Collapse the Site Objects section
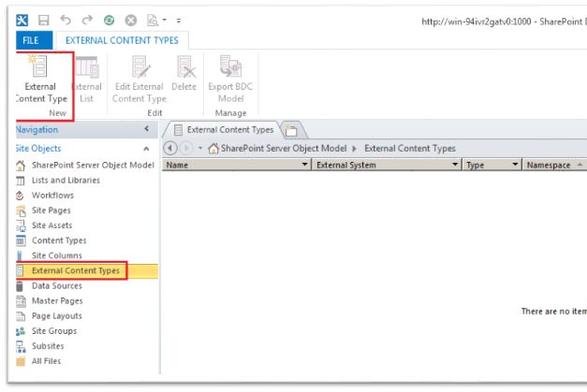 click(146, 149)
